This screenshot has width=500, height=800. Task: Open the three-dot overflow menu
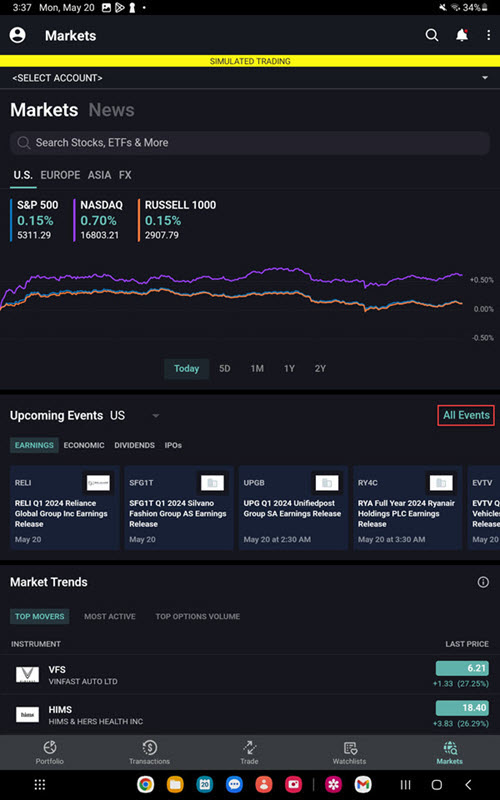point(489,35)
